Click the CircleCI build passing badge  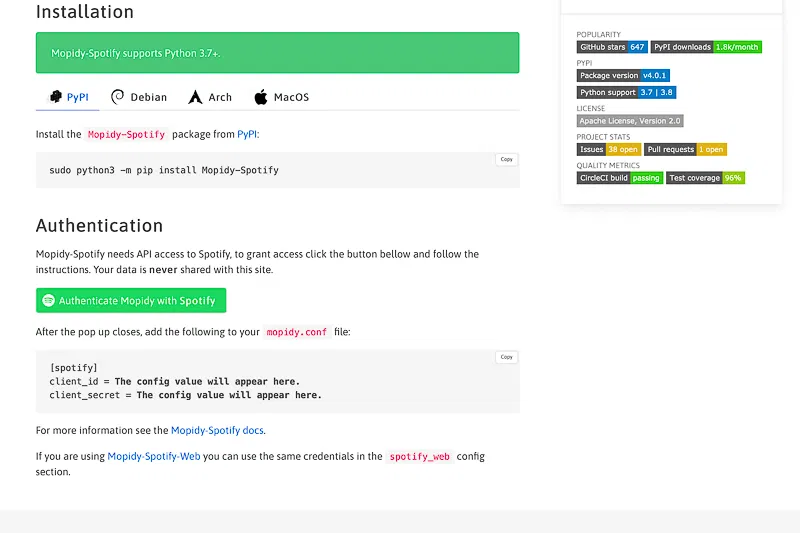click(620, 178)
